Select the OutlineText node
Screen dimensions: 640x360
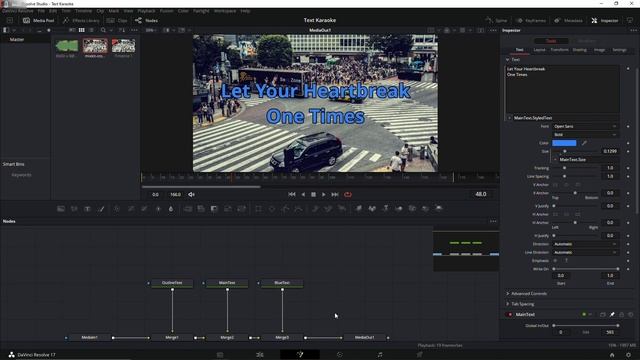172,283
